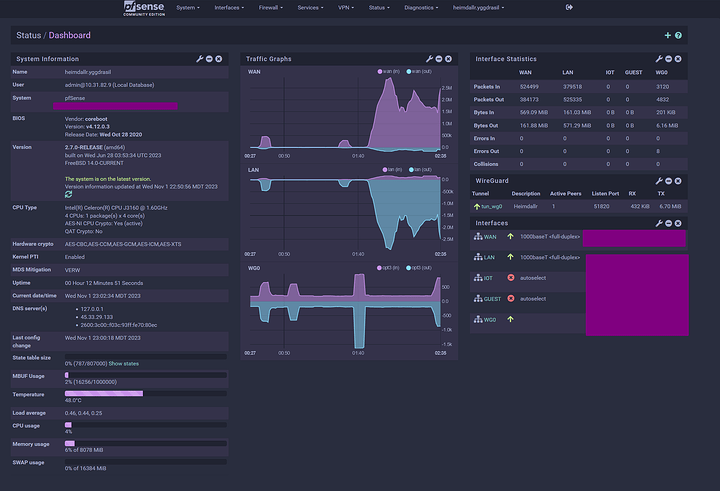Open the WAN link in Interfaces widget
The height and width of the screenshot is (491, 720).
coord(490,237)
